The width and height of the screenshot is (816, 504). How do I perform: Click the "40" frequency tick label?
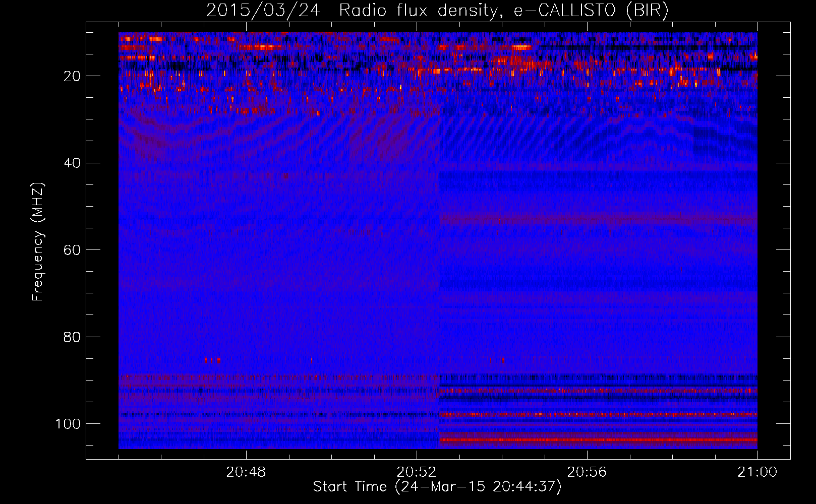(72, 163)
